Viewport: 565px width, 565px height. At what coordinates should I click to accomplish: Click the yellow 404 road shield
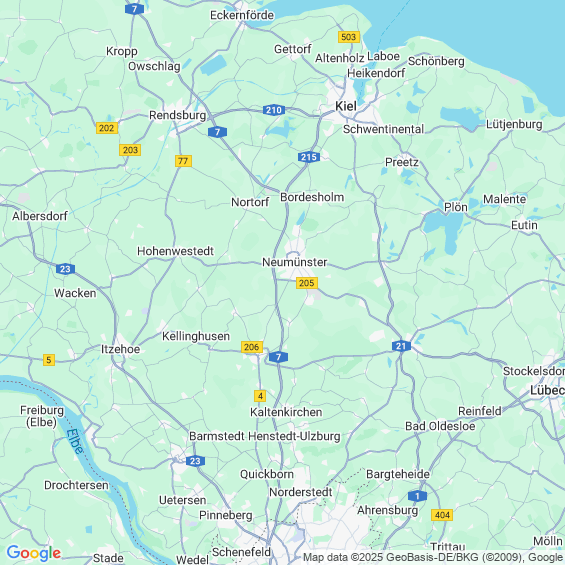click(442, 515)
